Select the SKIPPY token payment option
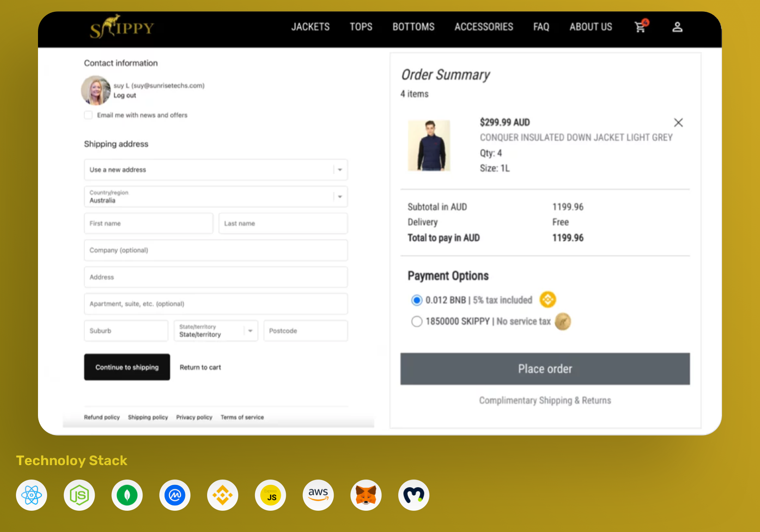 [417, 321]
